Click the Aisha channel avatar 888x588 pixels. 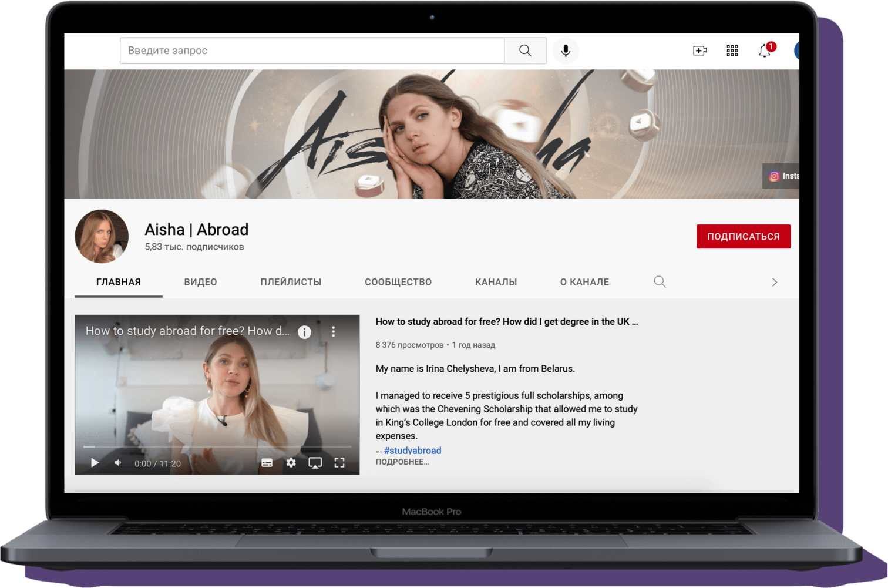(x=102, y=236)
